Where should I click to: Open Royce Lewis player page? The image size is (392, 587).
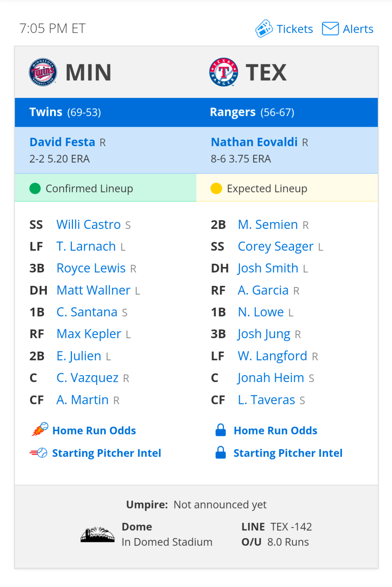(x=91, y=268)
